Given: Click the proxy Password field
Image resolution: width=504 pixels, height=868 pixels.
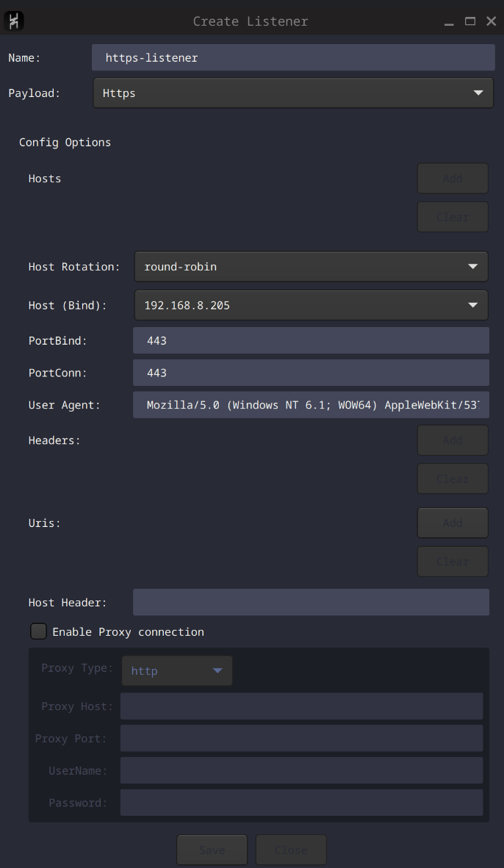Looking at the screenshot, I should pos(301,803).
